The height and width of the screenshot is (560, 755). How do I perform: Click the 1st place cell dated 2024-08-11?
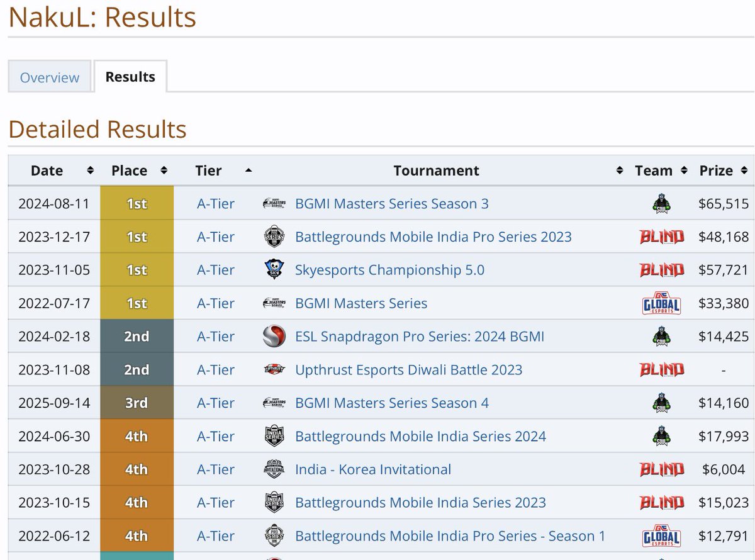(137, 203)
